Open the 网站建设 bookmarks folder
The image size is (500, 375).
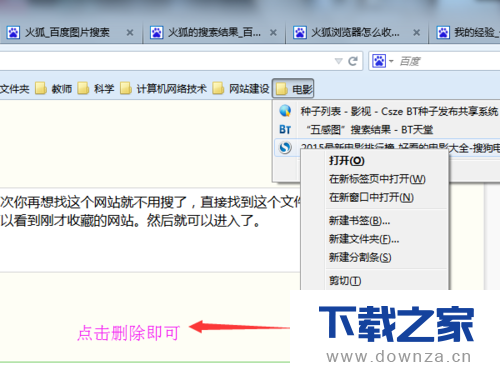click(x=241, y=89)
